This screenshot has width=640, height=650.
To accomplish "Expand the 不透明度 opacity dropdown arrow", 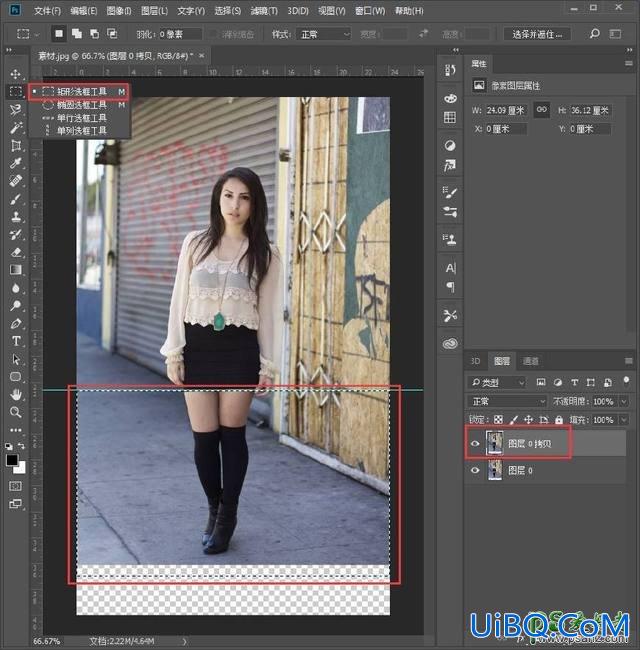I will [624, 401].
